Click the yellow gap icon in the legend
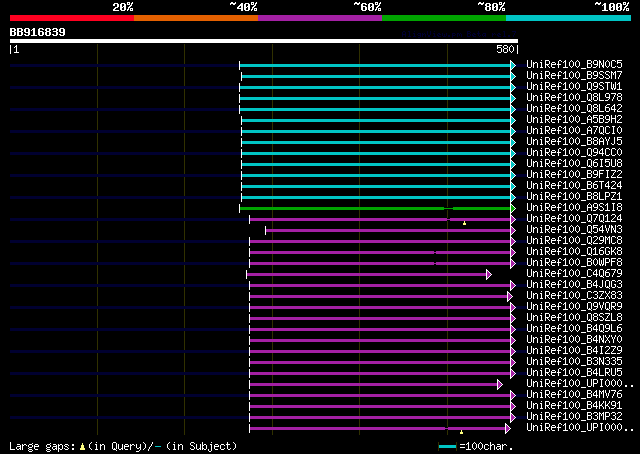Image resolution: width=640 pixels, height=454 pixels. (x=82, y=447)
